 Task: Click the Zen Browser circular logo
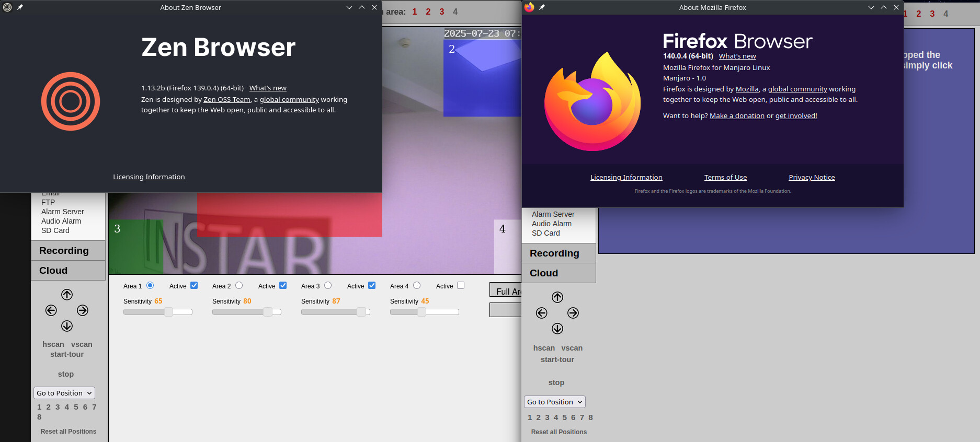71,101
